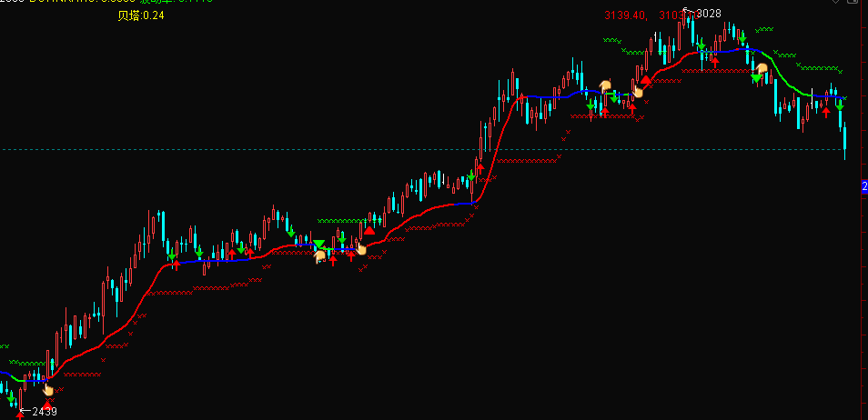Click the red up arrow at the start of the steep rally
Viewport: 868px width, 420px height.
tap(479, 169)
